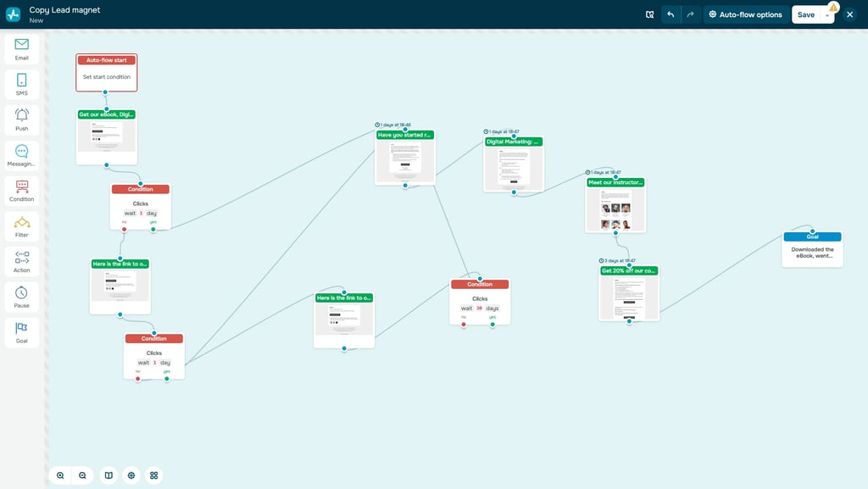Select the Messaging block in sidebar

point(21,155)
